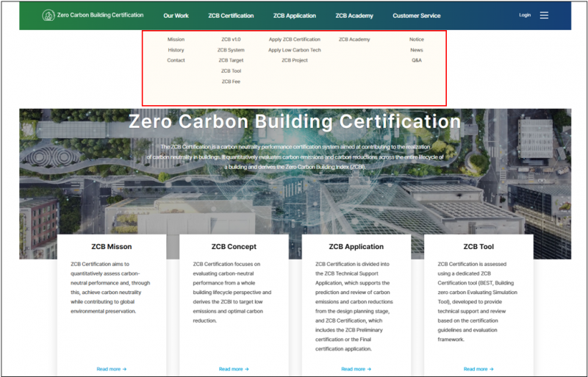588x377 pixels.
Task: Select ZCB Fee submenu item
Action: (231, 82)
